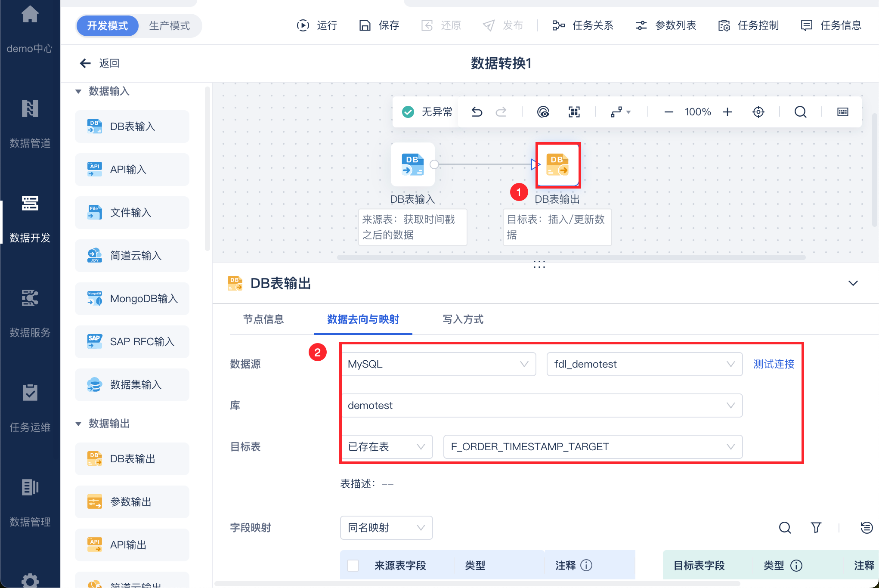Image resolution: width=879 pixels, height=588 pixels.
Task: Click the canvas horizontal scrollbar
Action: (x=571, y=257)
